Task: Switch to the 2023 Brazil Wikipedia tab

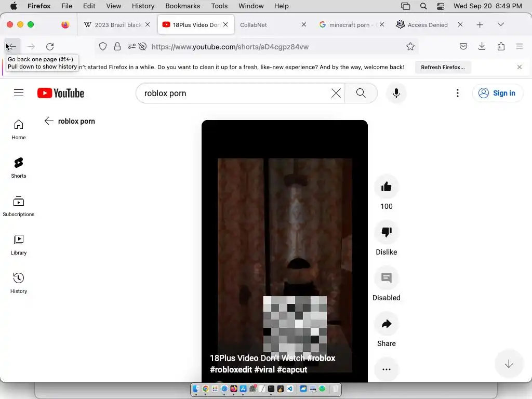Action: click(x=117, y=25)
